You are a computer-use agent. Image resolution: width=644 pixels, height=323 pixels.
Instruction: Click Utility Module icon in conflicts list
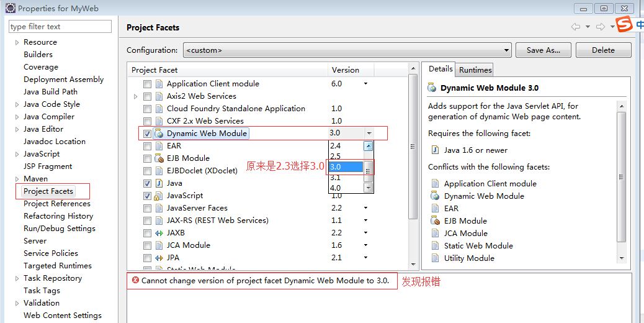(x=436, y=258)
